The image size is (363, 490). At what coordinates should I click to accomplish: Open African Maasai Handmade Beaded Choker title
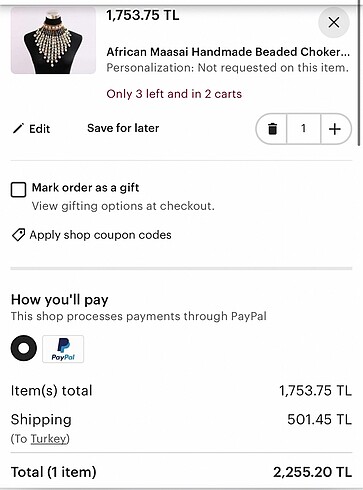click(228, 52)
